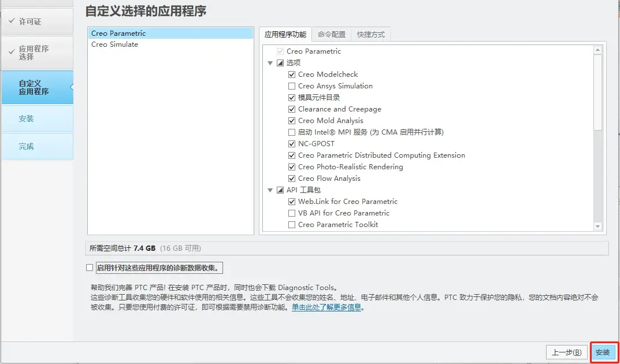Enable VB API for Creo Parametric
Viewport: 620px width, 364px height.
coord(292,213)
